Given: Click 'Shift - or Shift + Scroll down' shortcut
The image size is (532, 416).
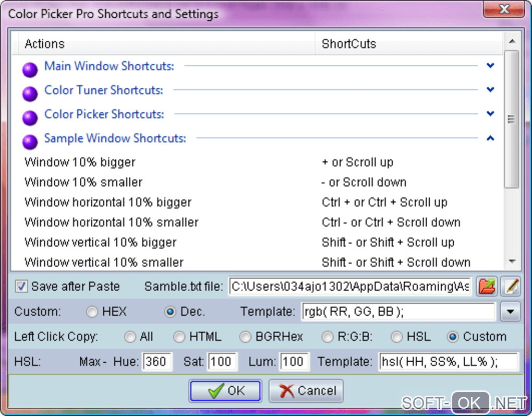Looking at the screenshot, I should [x=396, y=262].
